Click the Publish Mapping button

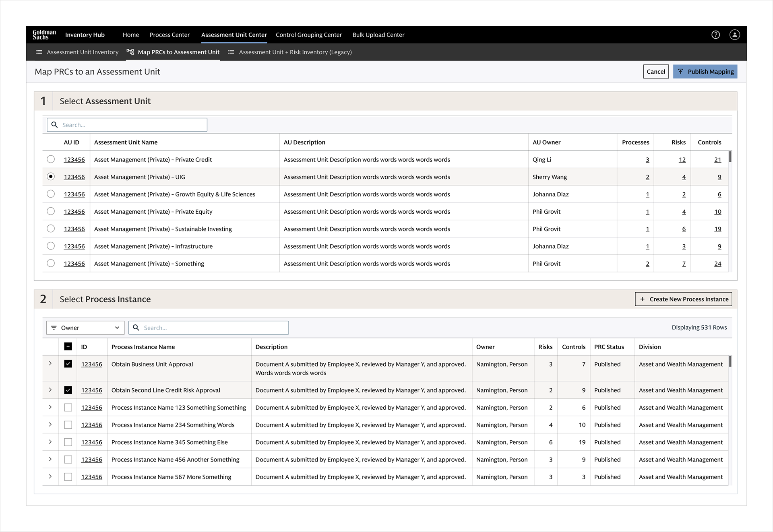705,72
